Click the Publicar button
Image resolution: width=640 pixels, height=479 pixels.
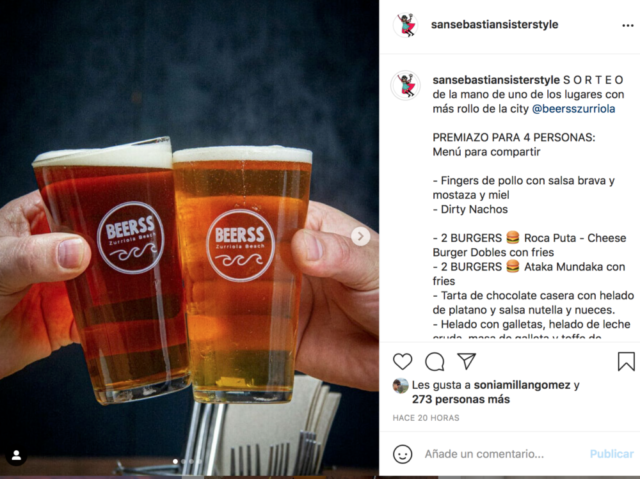tap(611, 454)
